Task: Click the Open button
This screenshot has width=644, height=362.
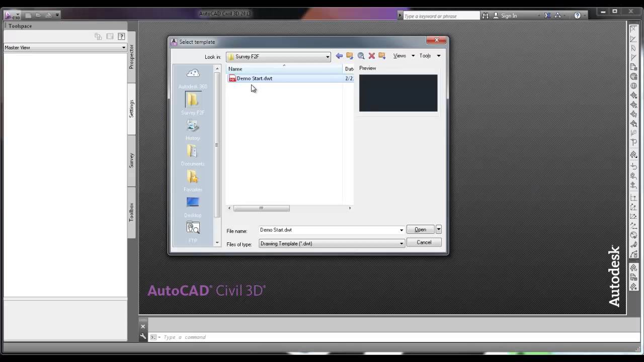Action: (420, 230)
